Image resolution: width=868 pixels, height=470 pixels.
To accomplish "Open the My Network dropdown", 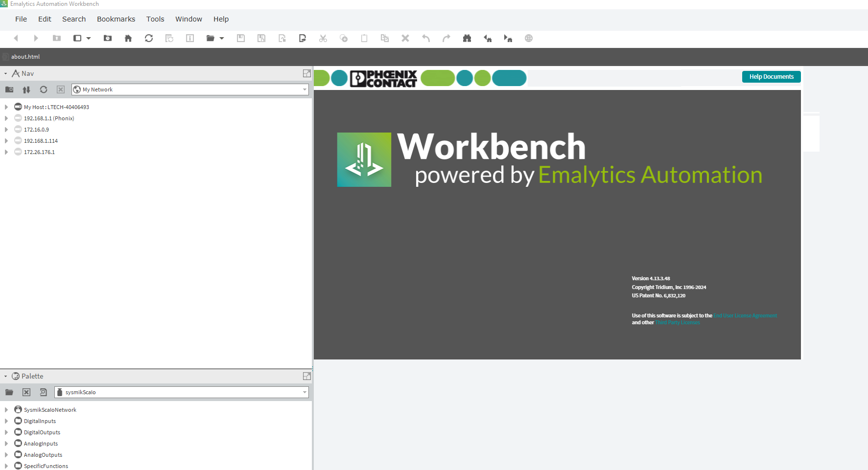I will coord(305,90).
